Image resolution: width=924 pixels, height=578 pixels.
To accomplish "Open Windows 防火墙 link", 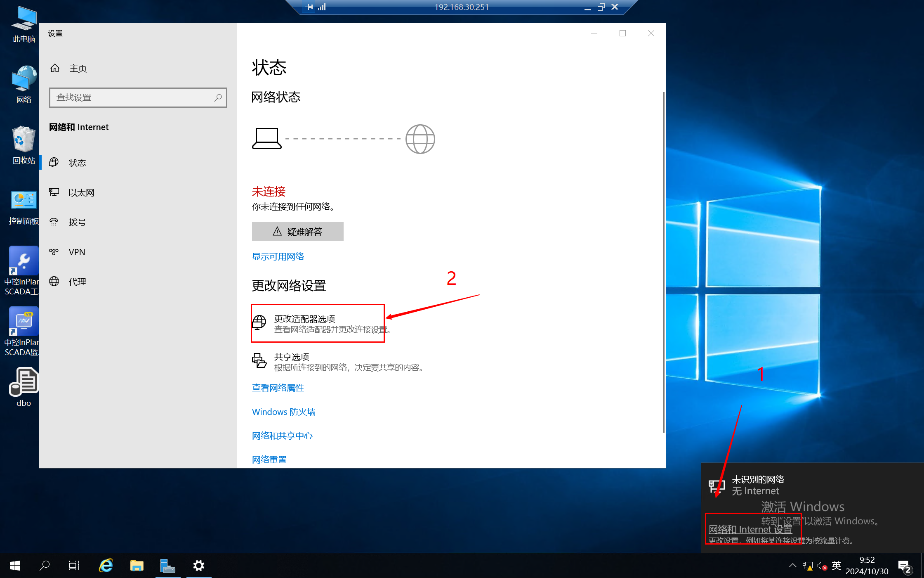I will 283,412.
